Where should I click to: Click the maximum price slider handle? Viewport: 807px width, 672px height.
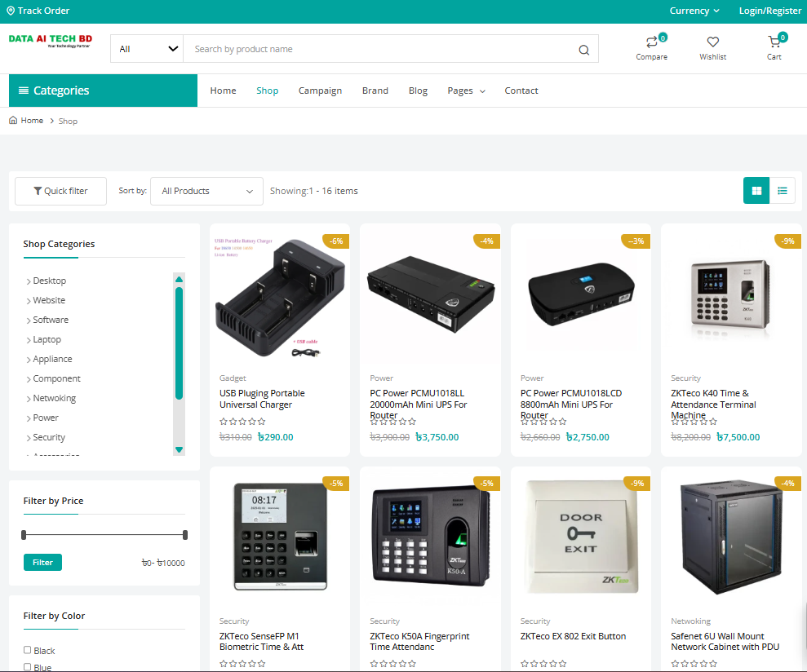[185, 535]
